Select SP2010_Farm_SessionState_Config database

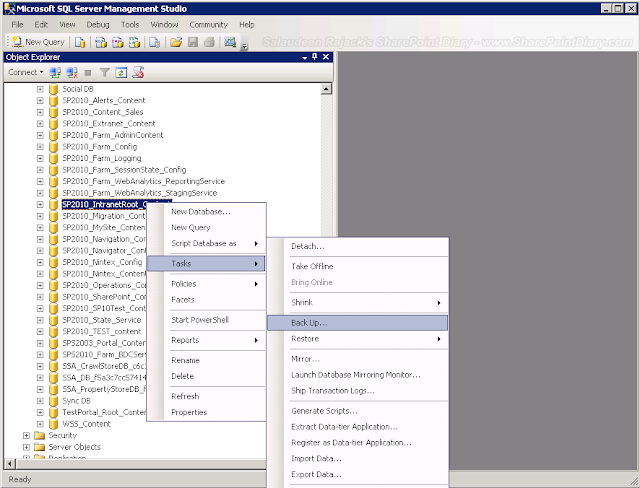pyautogui.click(x=124, y=170)
